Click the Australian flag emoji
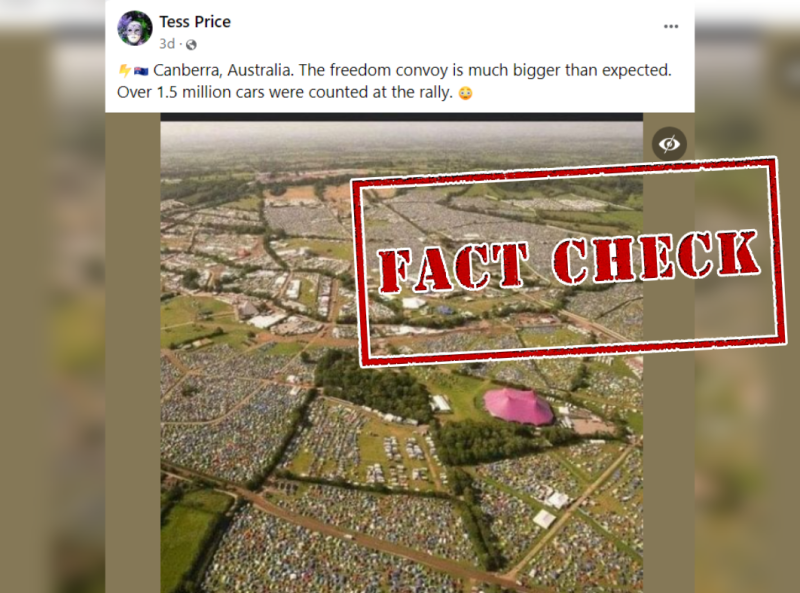This screenshot has height=593, width=800. tap(141, 70)
